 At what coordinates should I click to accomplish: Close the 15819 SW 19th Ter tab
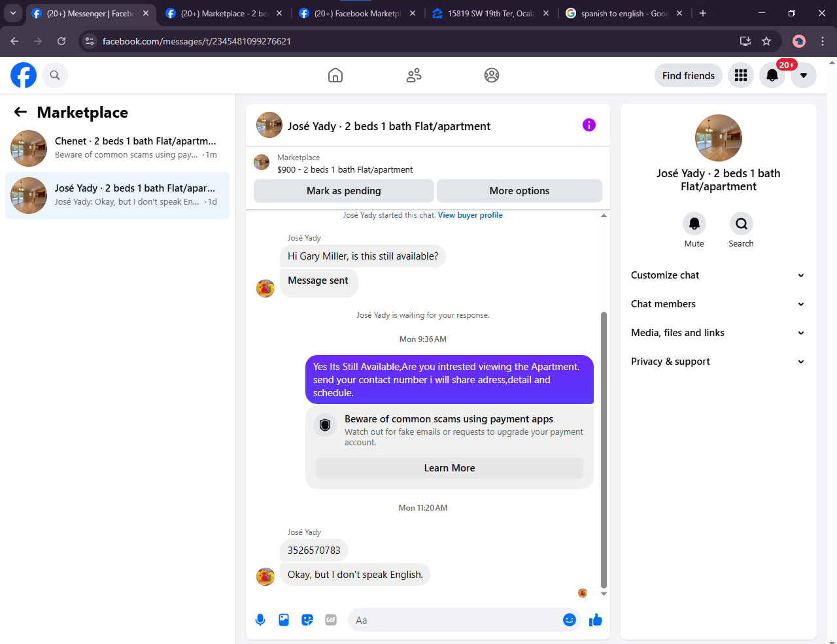click(546, 13)
